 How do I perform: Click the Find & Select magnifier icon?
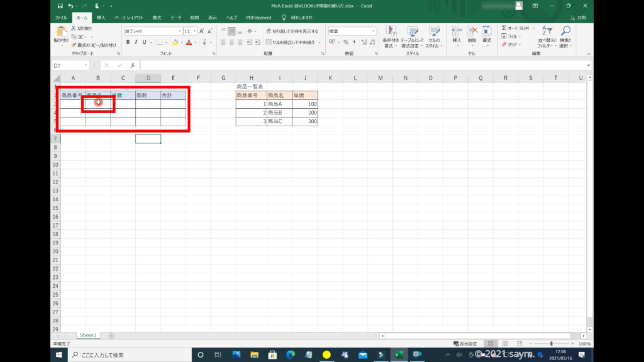pyautogui.click(x=565, y=31)
